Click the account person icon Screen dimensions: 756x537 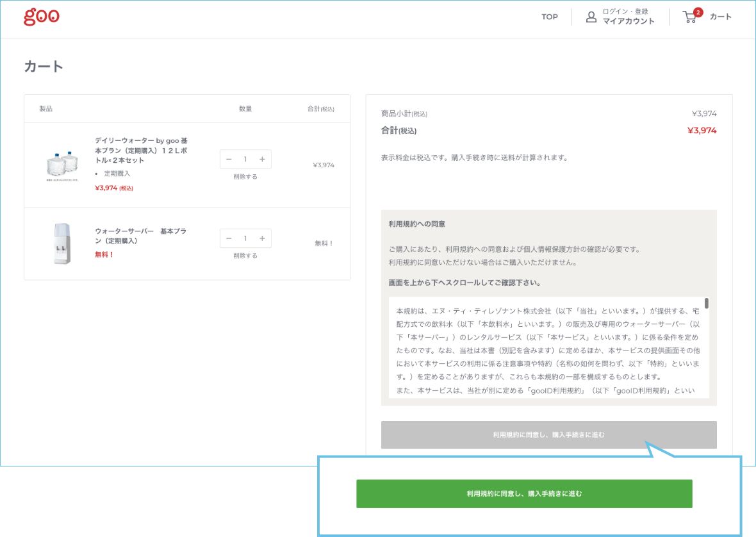[591, 17]
